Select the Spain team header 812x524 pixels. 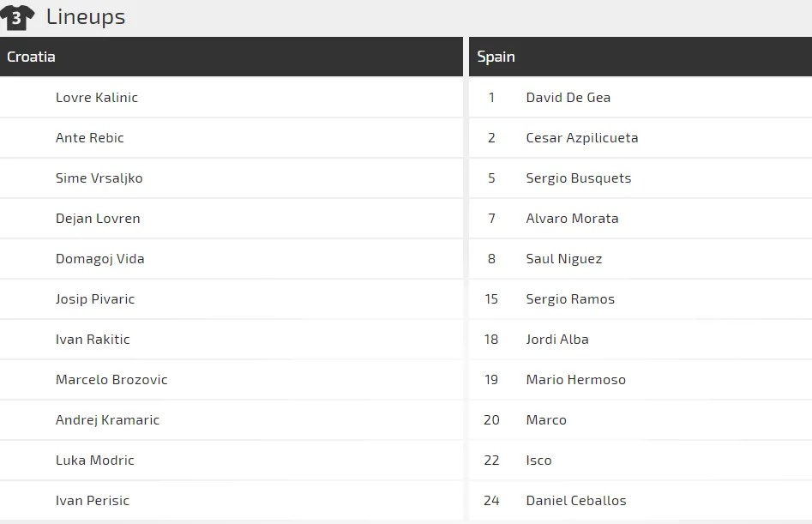[496, 57]
